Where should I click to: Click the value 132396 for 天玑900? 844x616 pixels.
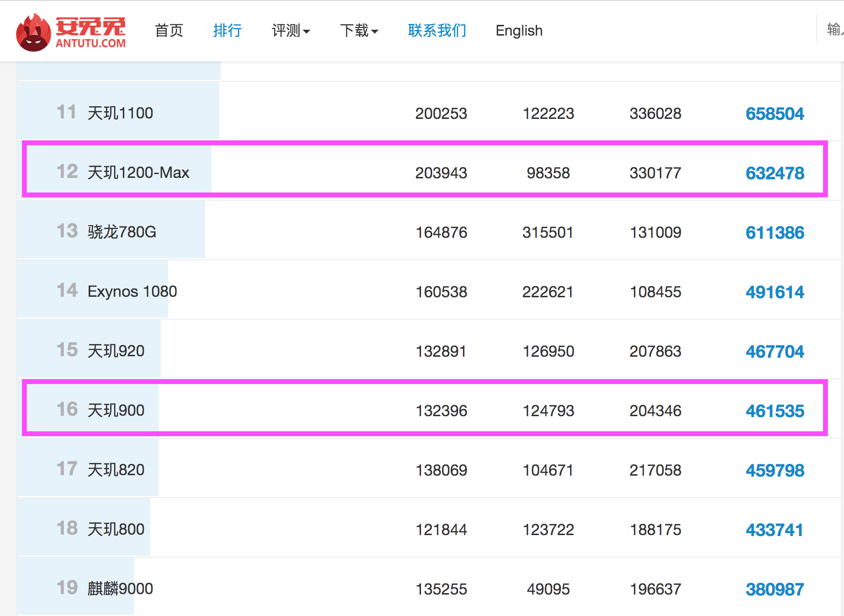[441, 411]
